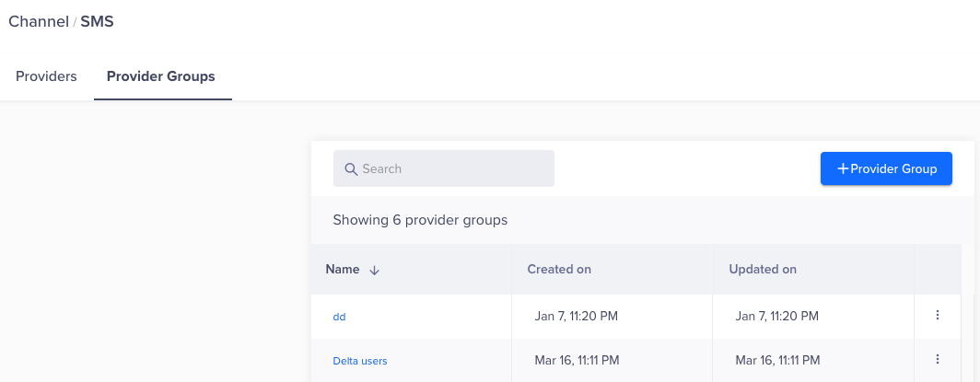Sort by the Updated on column
The height and width of the screenshot is (382, 980).
pyautogui.click(x=763, y=270)
